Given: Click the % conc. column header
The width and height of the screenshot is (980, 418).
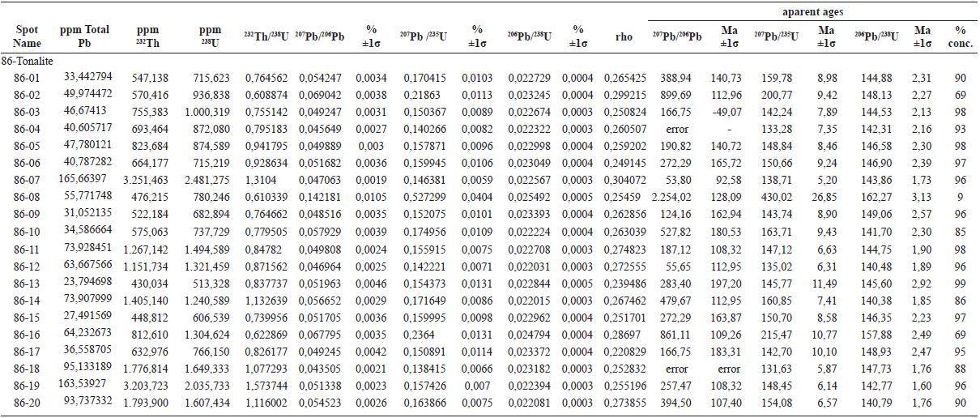Looking at the screenshot, I should click(960, 36).
